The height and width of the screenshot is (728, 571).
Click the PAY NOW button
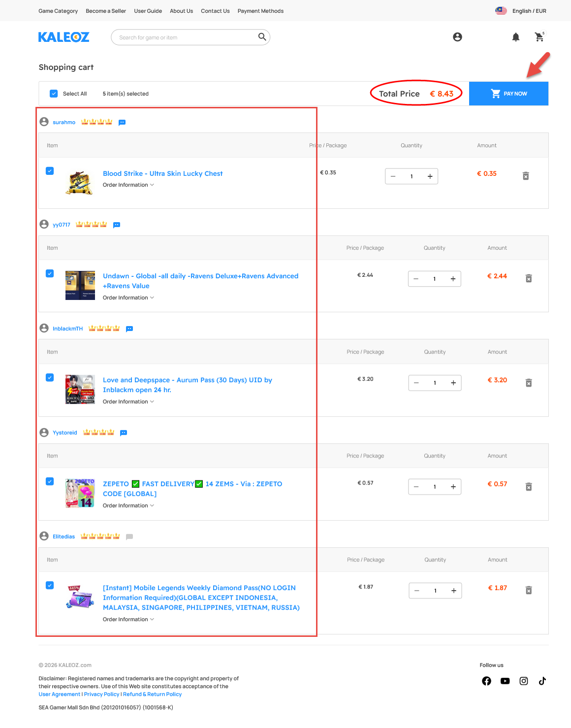coord(508,93)
